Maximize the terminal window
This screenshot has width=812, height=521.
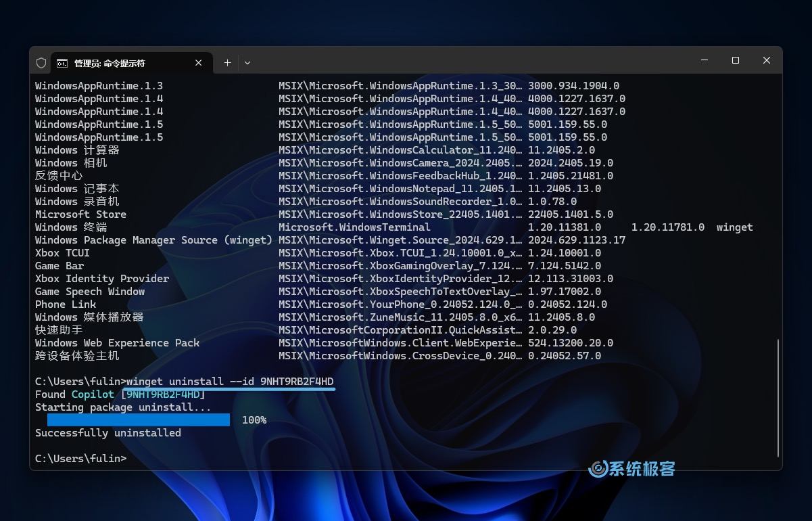(736, 60)
